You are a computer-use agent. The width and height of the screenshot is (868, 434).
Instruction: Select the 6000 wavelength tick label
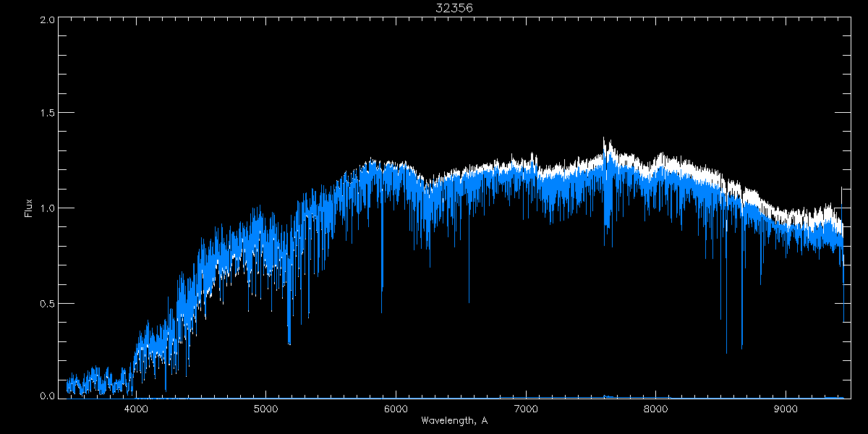click(396, 409)
